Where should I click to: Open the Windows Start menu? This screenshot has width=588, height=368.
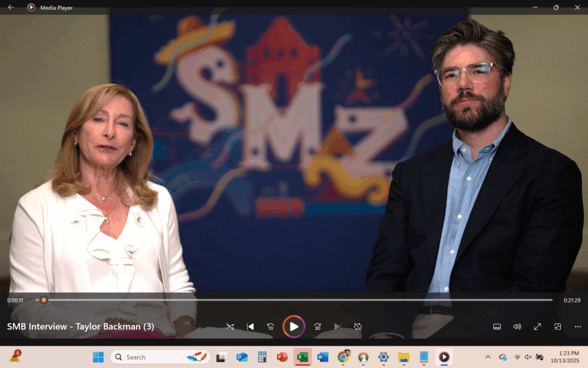tap(98, 357)
